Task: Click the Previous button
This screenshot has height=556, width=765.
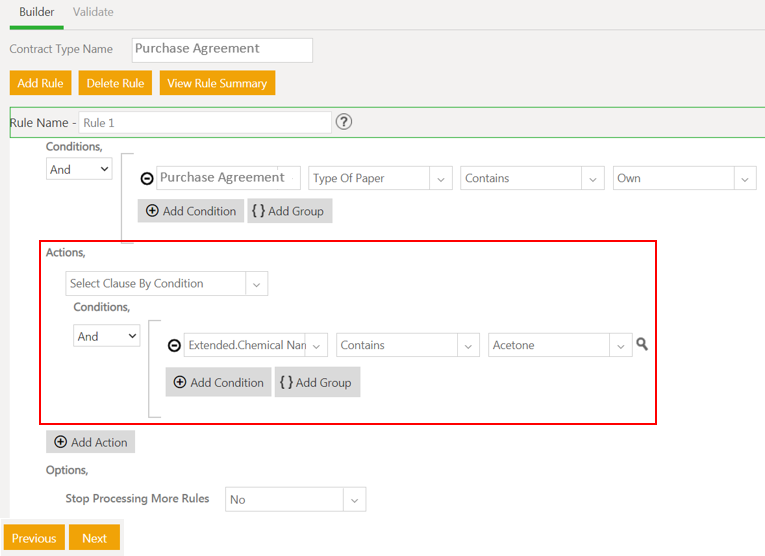Action: click(34, 538)
